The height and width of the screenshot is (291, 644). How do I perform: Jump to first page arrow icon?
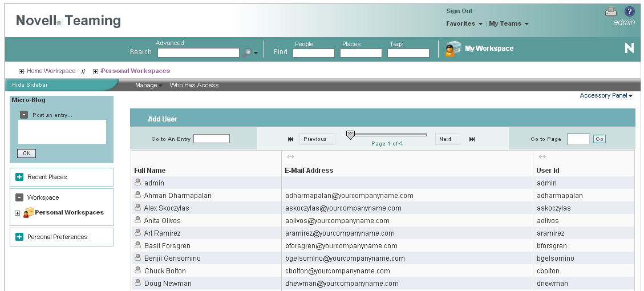tap(291, 139)
